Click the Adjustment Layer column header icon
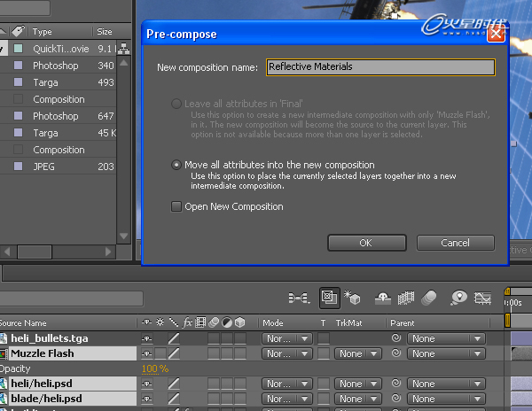Screen dimensions: 532x411 click(x=227, y=322)
